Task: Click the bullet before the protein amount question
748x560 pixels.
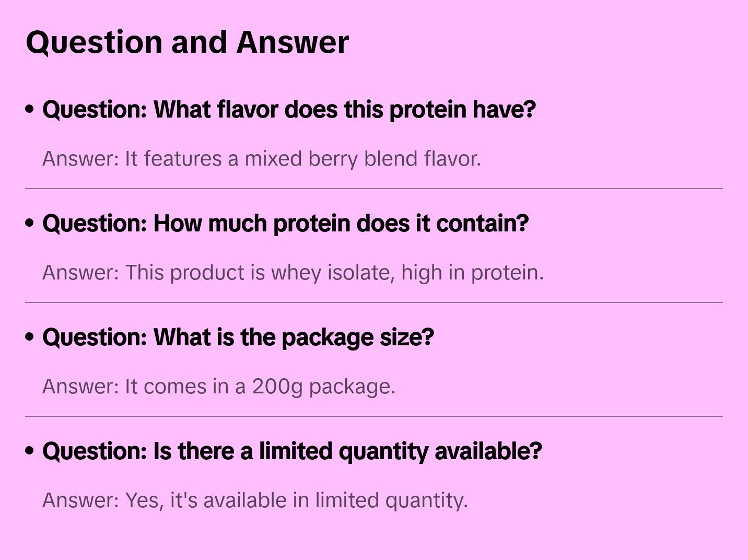Action: point(30,223)
